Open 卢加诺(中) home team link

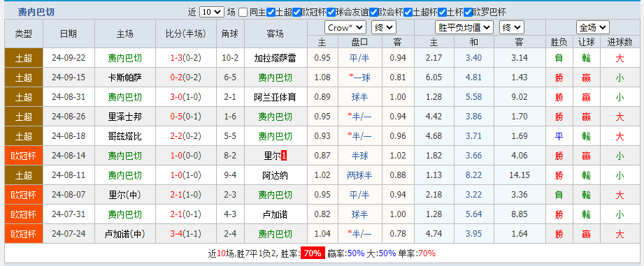click(x=125, y=235)
